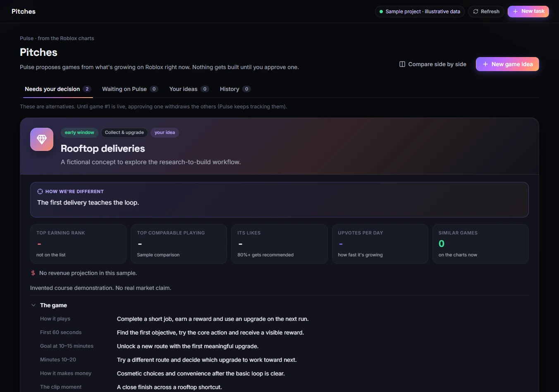This screenshot has height=392, width=559.
Task: Click the your idea tag
Action: pos(165,132)
